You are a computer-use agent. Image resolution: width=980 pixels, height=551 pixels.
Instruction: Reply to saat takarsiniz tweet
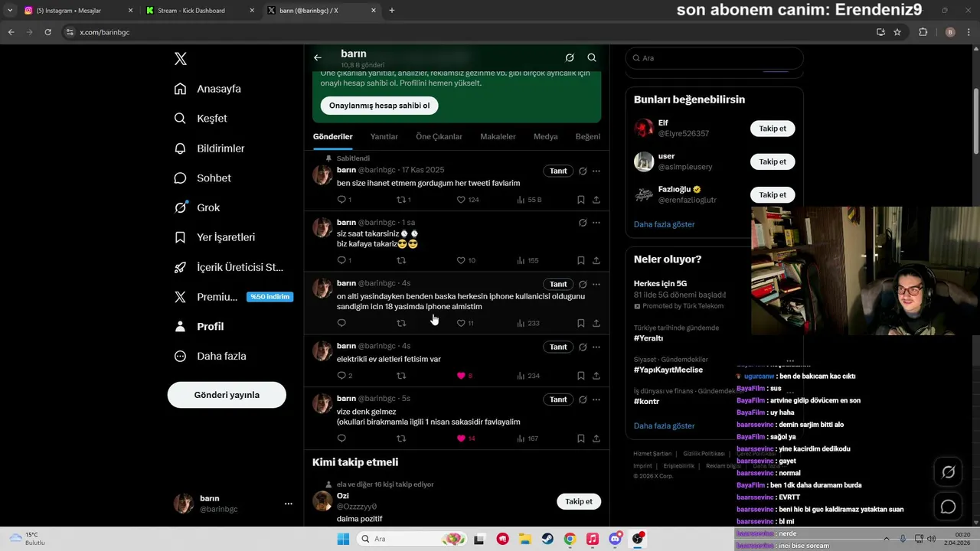(x=344, y=260)
